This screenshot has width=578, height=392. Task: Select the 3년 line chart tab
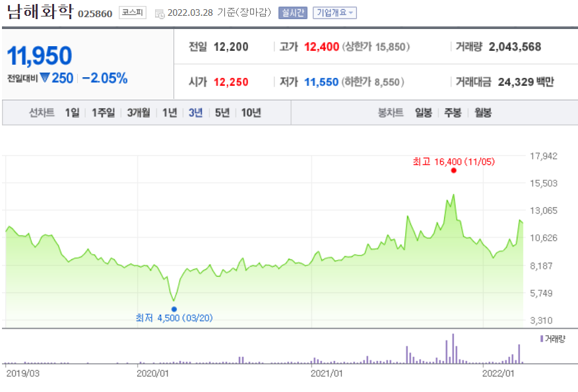[196, 112]
